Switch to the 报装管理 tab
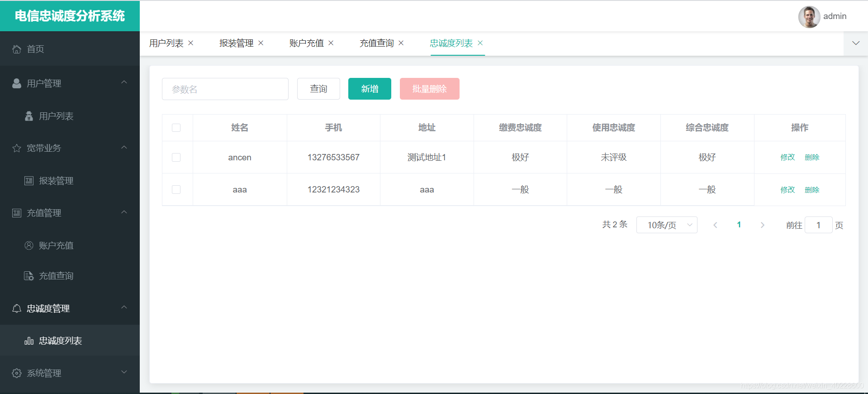 [x=237, y=43]
